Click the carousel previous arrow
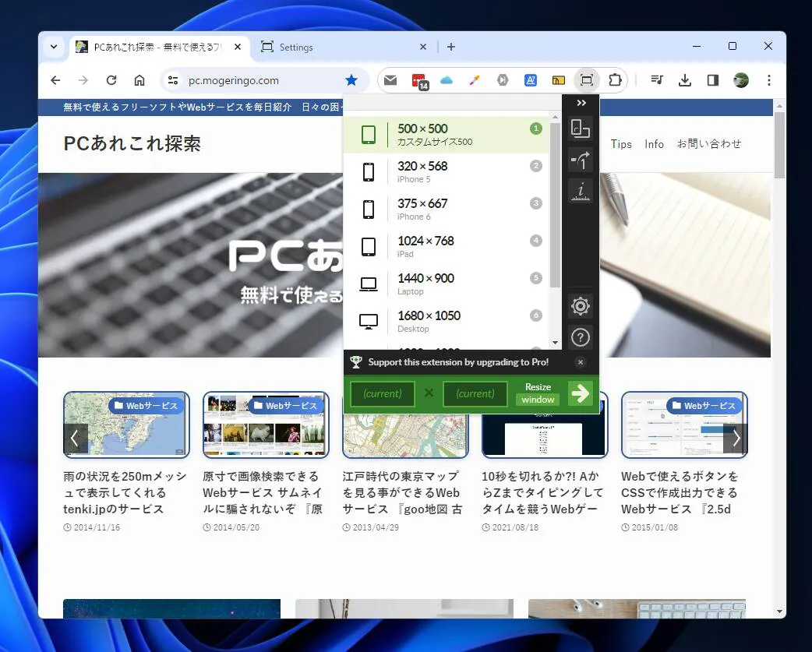Screen dimensions: 812x652 75,439
